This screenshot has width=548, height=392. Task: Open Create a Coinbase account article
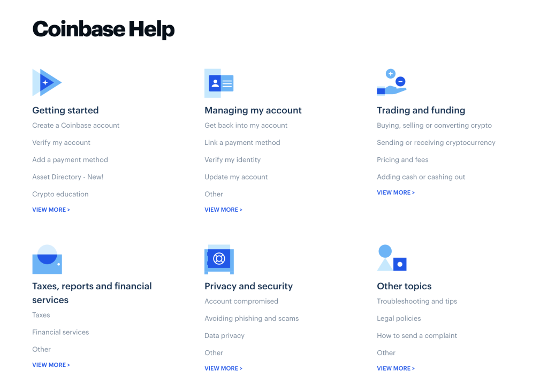(76, 126)
